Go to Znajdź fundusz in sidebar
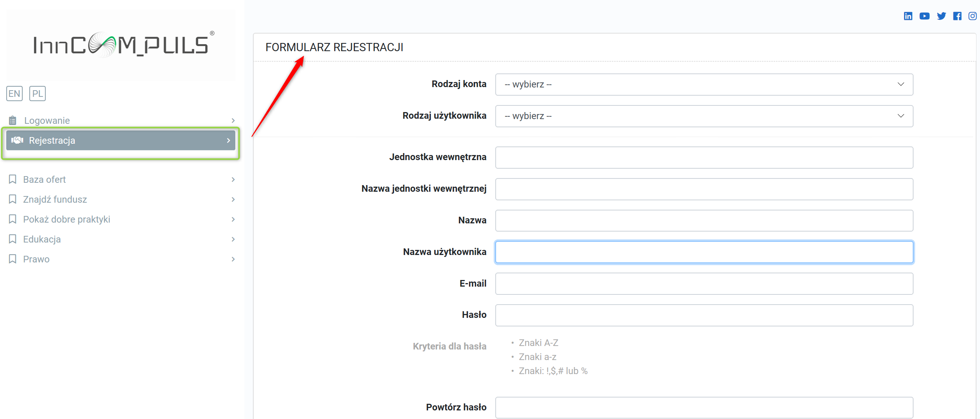Image resolution: width=980 pixels, height=419 pixels. 55,200
